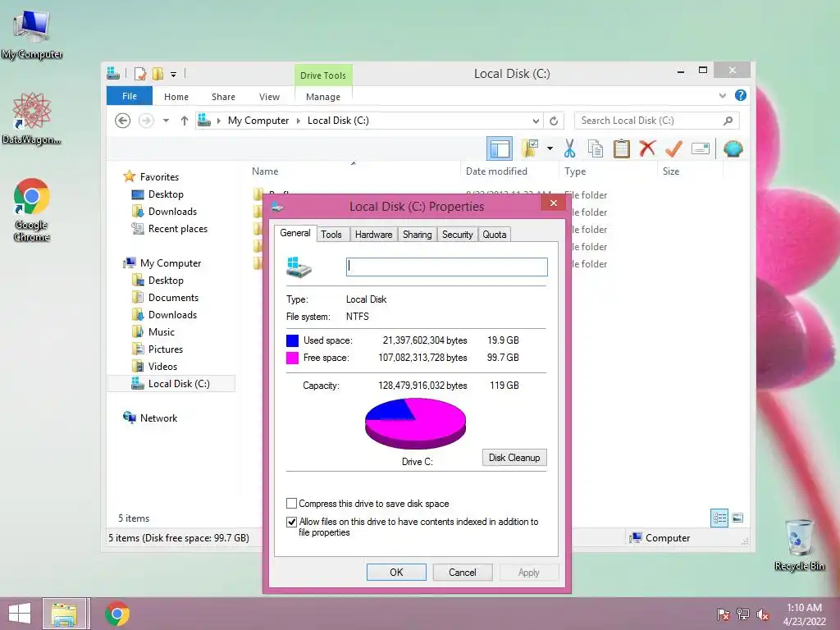
Task: Open the dropdown arrow beside new folder icon
Action: [550, 148]
